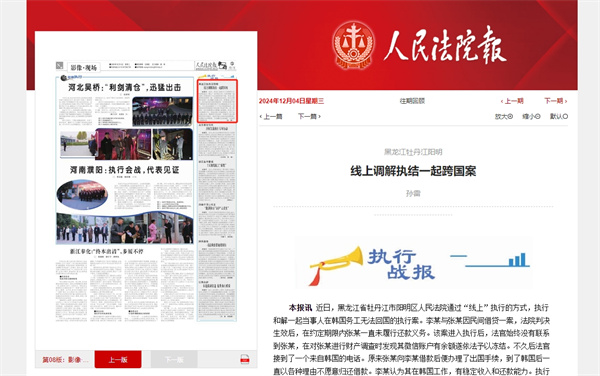Click the date 2024年12月04日星期三
This screenshot has width=600, height=376.
pyautogui.click(x=291, y=101)
